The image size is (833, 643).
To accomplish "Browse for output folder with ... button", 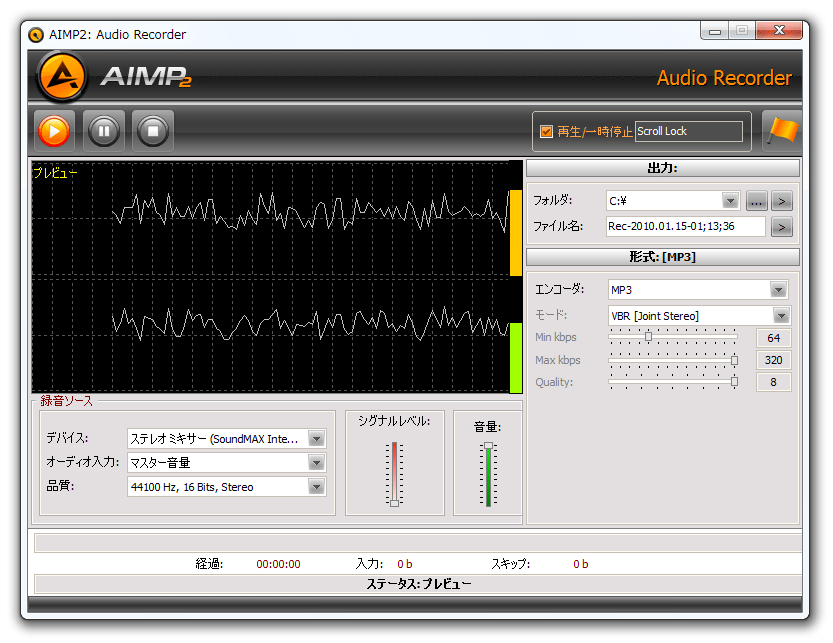I will coord(756,201).
